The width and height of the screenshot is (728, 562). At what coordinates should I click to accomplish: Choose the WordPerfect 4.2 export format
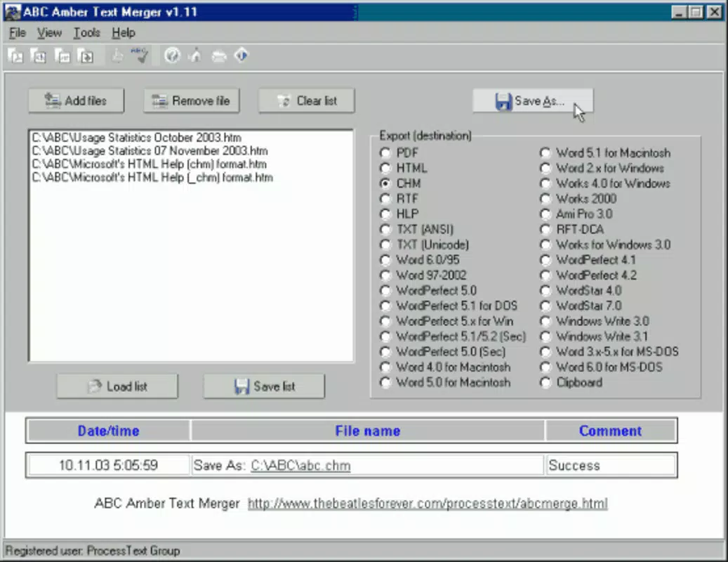pyautogui.click(x=588, y=275)
